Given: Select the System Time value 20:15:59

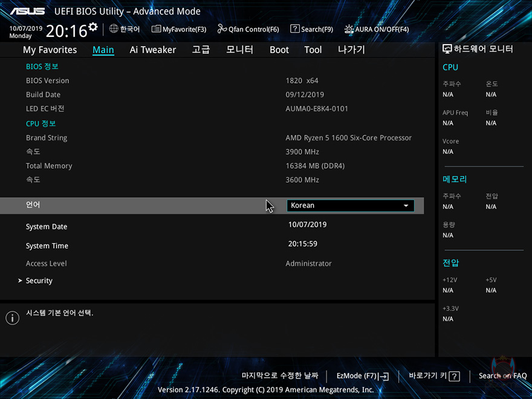Looking at the screenshot, I should [303, 244].
